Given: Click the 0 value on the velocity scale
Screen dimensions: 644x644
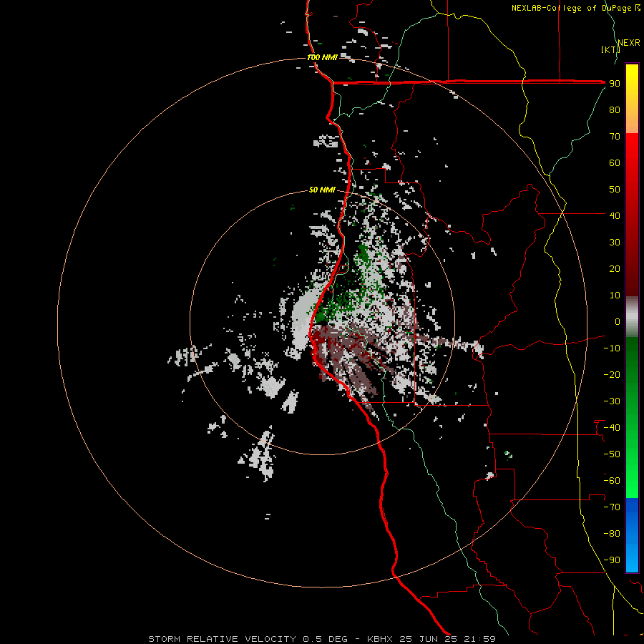Looking at the screenshot, I should pyautogui.click(x=618, y=321).
